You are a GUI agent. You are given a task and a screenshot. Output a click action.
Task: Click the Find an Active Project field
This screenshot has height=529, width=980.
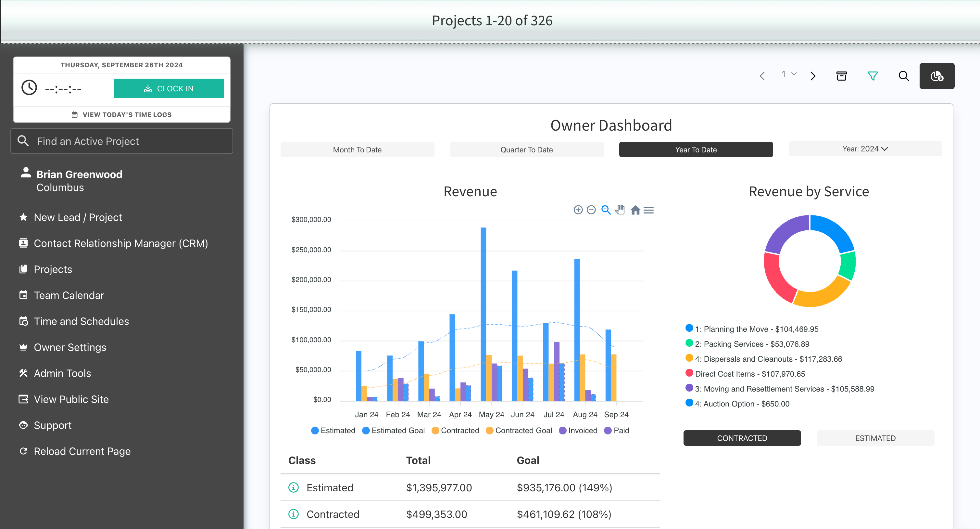click(122, 141)
